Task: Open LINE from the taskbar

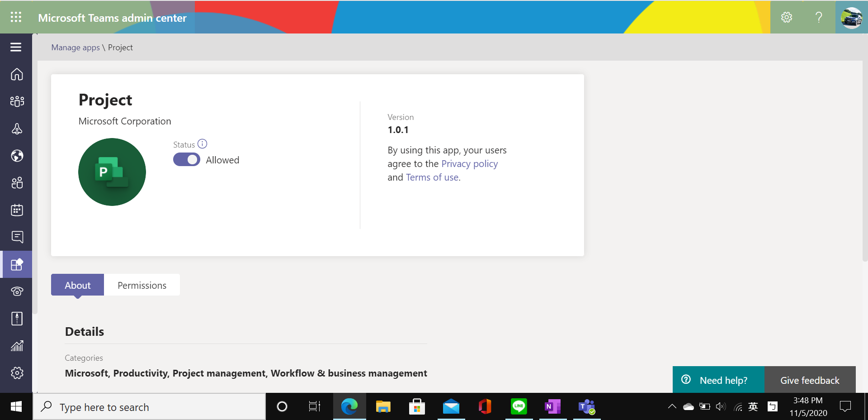Action: (519, 407)
